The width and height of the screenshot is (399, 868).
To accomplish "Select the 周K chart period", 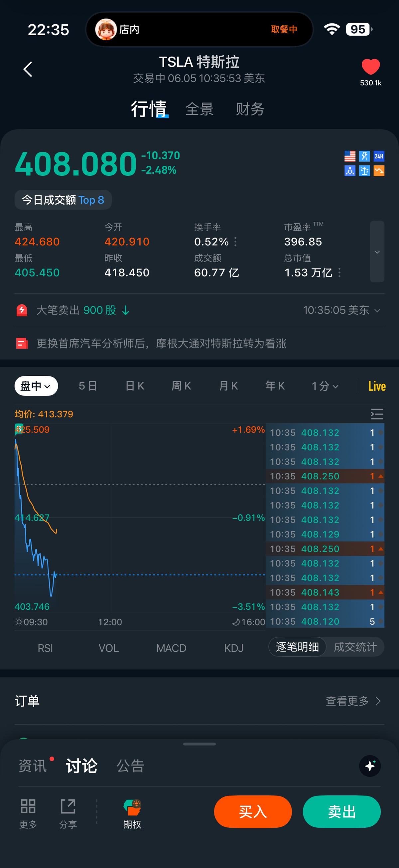I will (x=182, y=386).
